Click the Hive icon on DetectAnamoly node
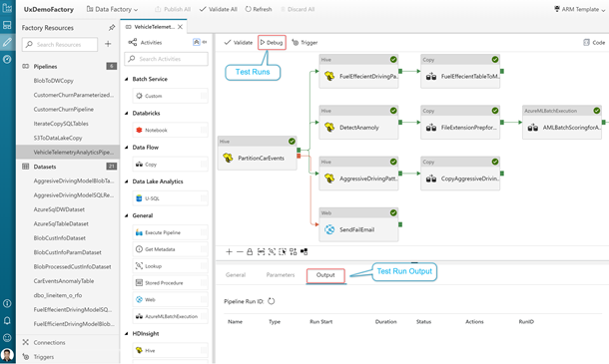 (x=329, y=127)
